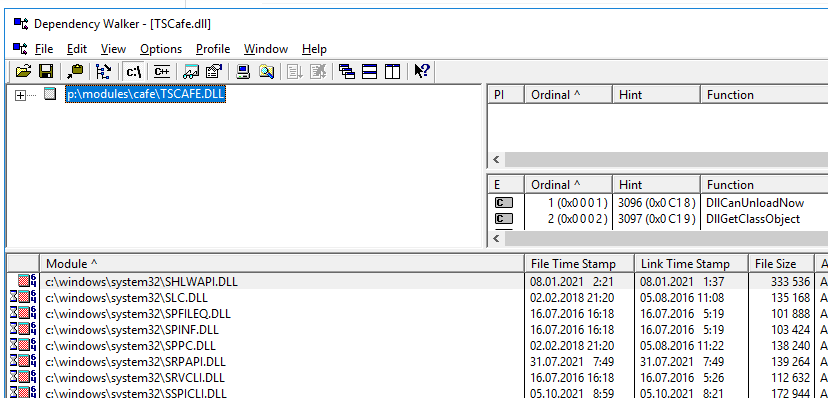Click link time stamp 05.08.2016 11:22
The height and width of the screenshot is (398, 828).
(682, 346)
